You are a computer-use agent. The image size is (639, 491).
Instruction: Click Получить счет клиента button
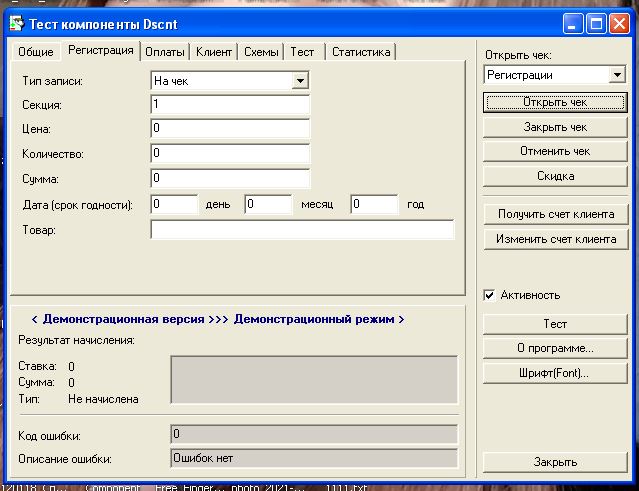(x=555, y=214)
